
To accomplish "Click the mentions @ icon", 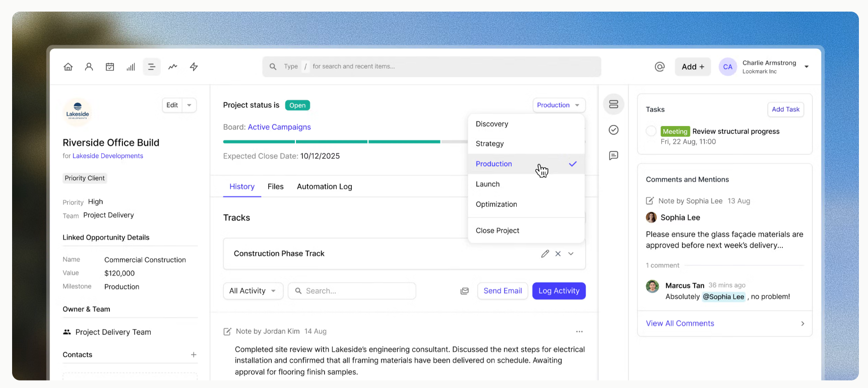I will (x=660, y=67).
